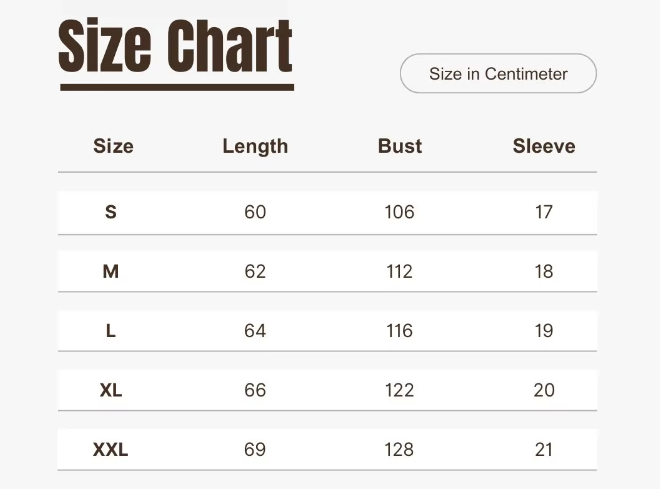Click the Sleeve column header
660x489 pixels.
[x=544, y=146]
